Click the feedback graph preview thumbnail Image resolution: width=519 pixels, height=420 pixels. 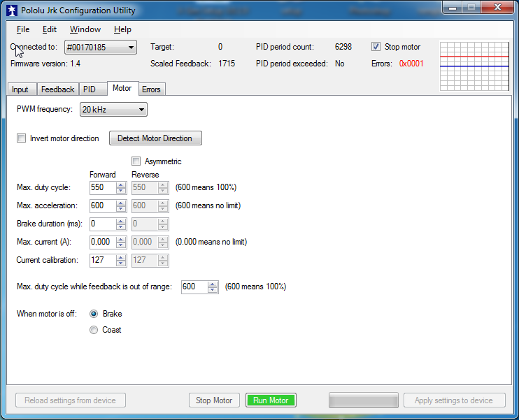point(474,66)
